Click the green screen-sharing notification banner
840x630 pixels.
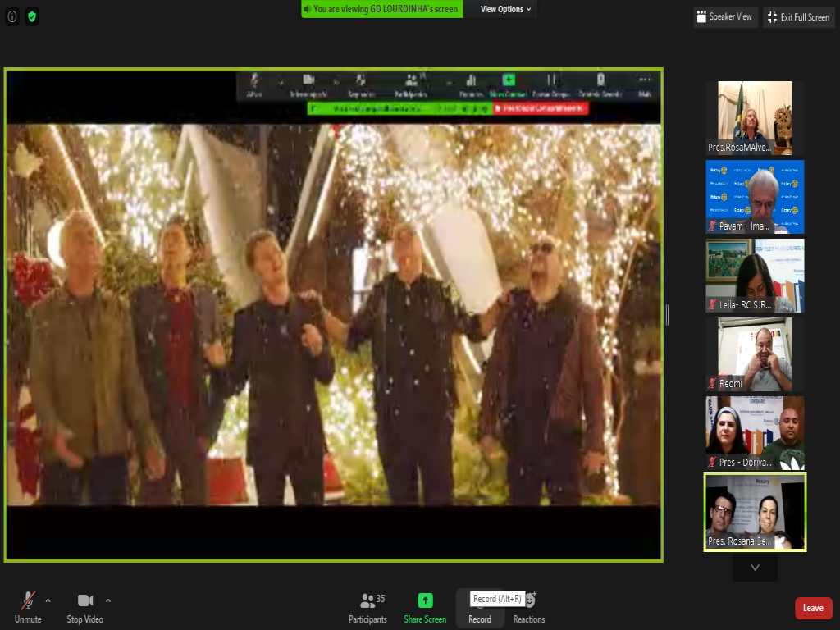381,9
